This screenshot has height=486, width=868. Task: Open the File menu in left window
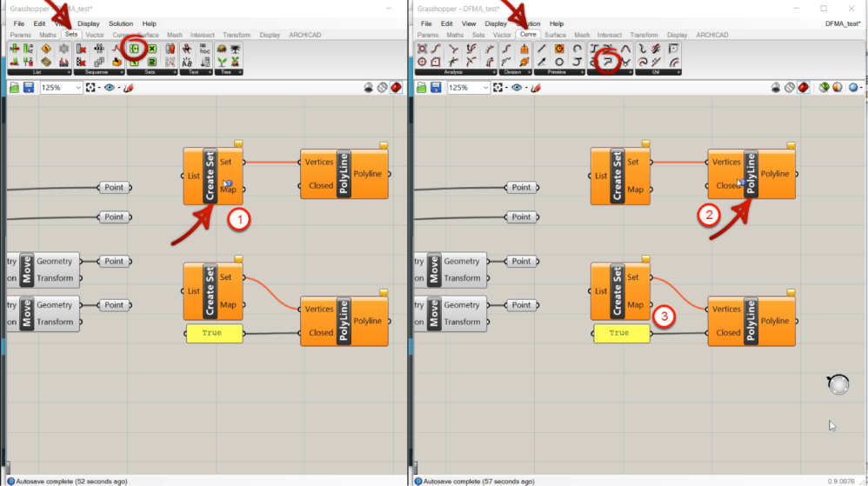coord(19,23)
